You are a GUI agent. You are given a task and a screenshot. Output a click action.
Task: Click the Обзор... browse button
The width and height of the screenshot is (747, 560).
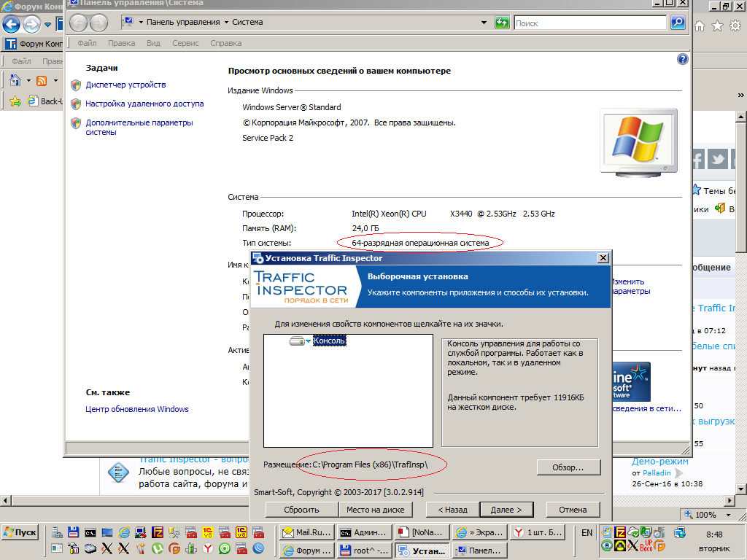pyautogui.click(x=568, y=467)
